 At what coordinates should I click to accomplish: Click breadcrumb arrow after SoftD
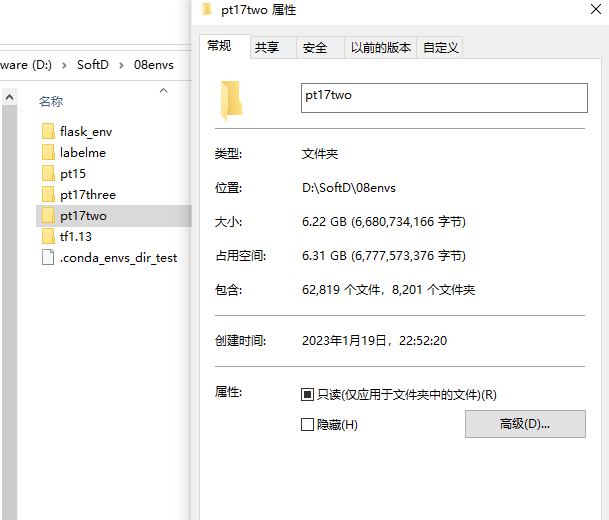(x=121, y=65)
